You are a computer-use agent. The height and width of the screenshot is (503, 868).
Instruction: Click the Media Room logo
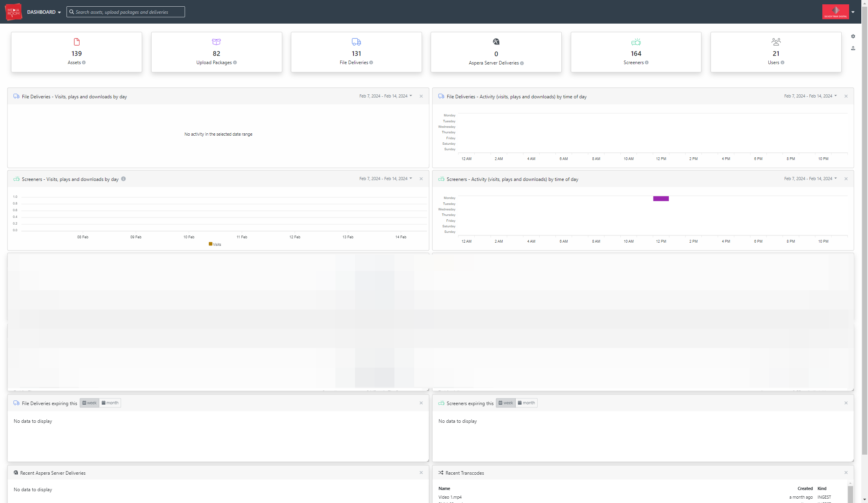(x=13, y=12)
